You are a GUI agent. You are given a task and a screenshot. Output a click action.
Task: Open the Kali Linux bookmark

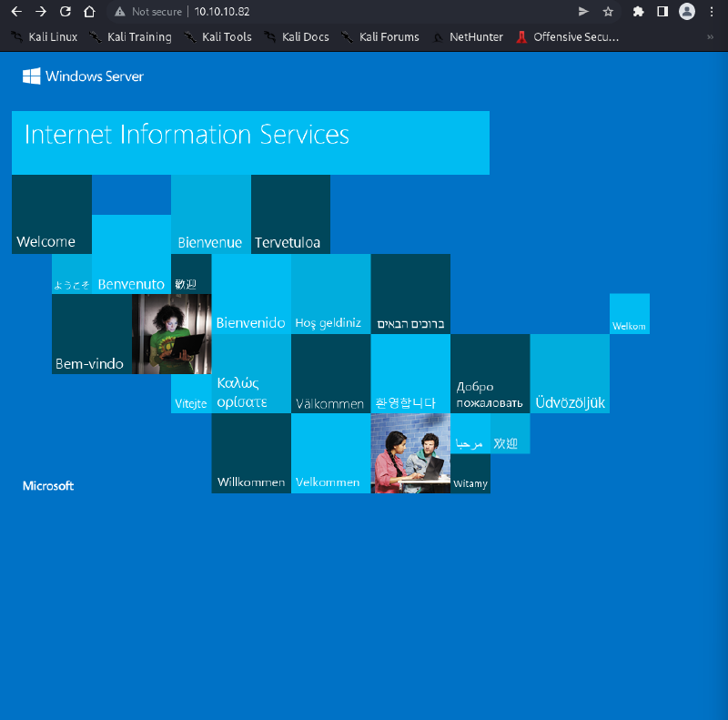[x=45, y=37]
